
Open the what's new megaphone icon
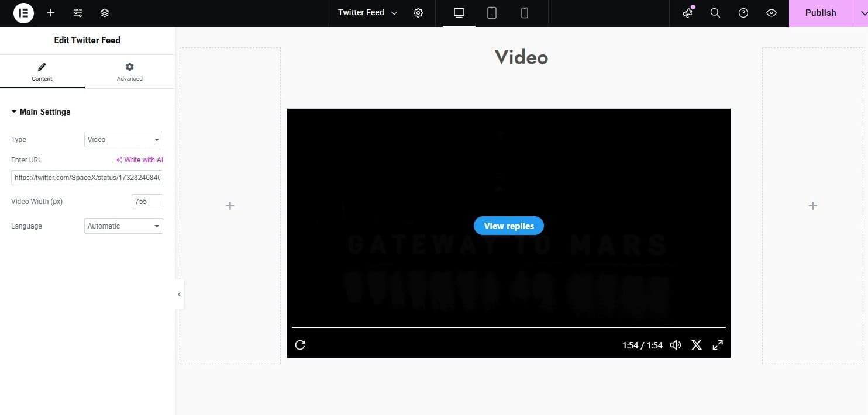click(688, 13)
